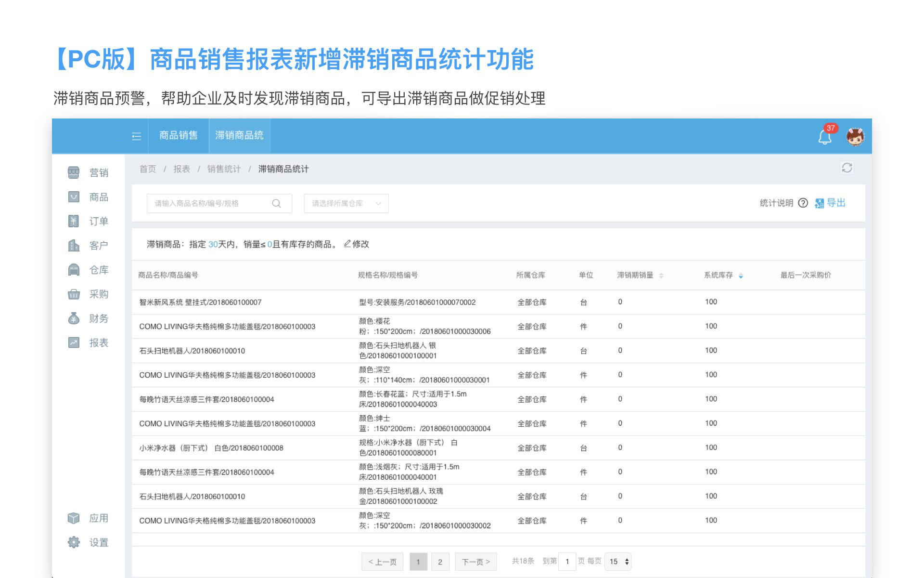
Task: Click the search magnifier icon
Action: click(x=276, y=203)
